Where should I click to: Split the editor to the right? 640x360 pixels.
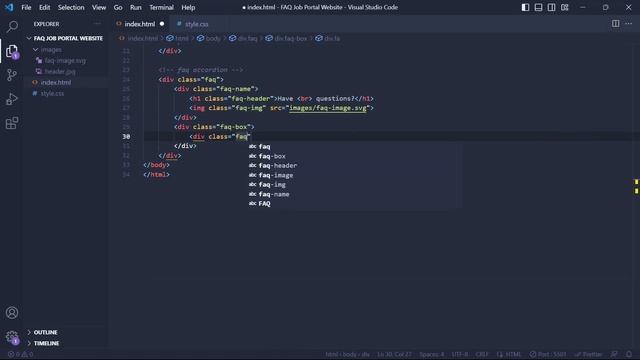616,24
